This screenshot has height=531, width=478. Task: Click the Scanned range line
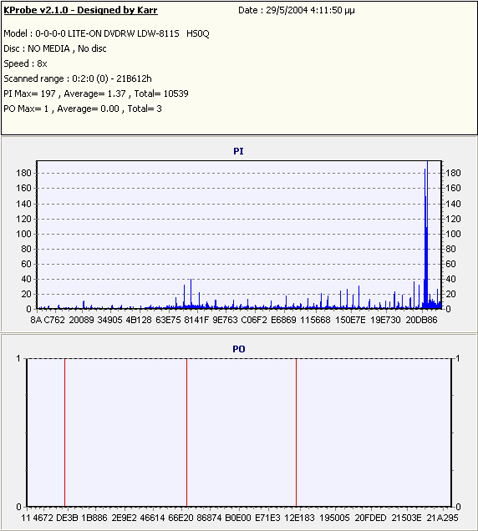coord(78,79)
